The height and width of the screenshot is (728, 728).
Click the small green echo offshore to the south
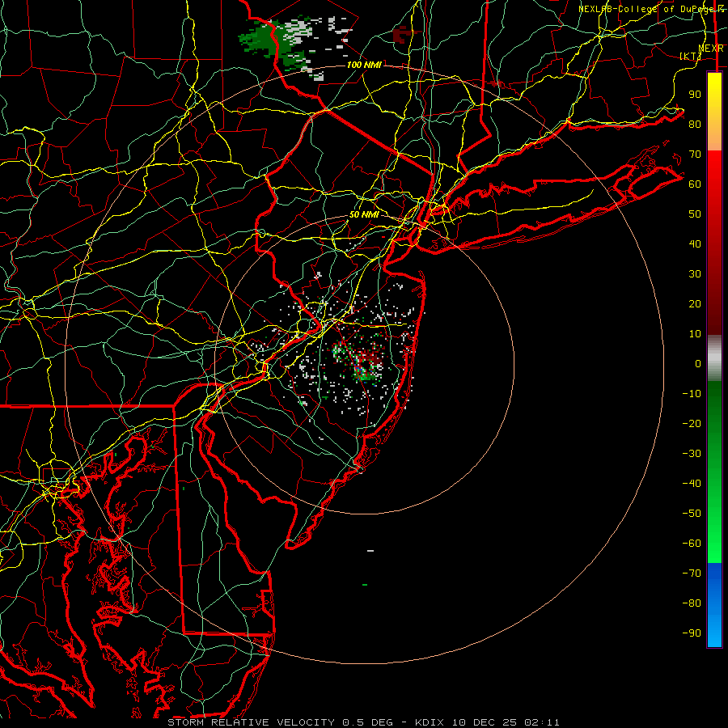(x=365, y=585)
